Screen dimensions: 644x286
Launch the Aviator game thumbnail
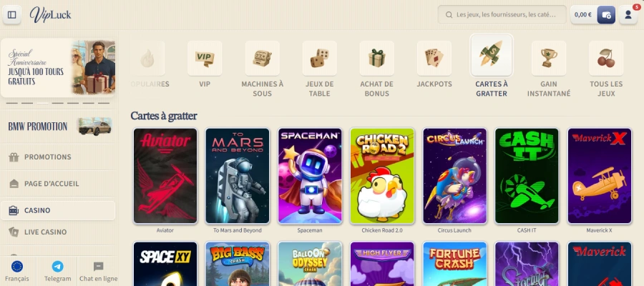pos(165,176)
